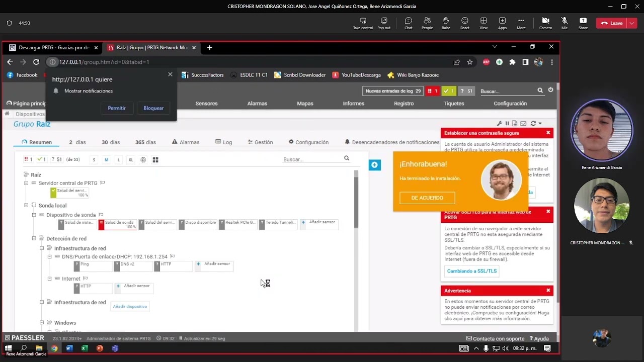Click Permitir in the notification prompt
The width and height of the screenshot is (644, 362).
pos(117,108)
